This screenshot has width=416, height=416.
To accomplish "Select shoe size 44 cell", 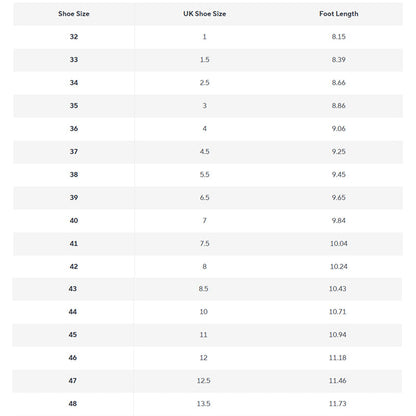I will click(73, 312).
